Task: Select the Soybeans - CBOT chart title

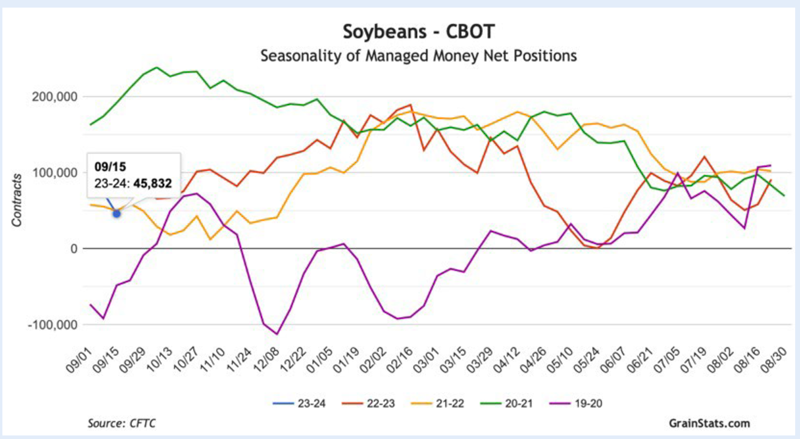Action: (418, 32)
